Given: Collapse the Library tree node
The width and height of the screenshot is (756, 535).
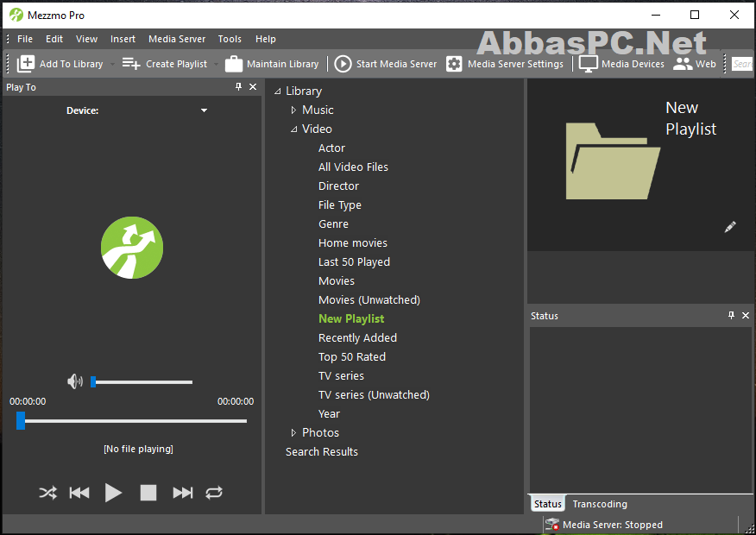Looking at the screenshot, I should coord(277,91).
